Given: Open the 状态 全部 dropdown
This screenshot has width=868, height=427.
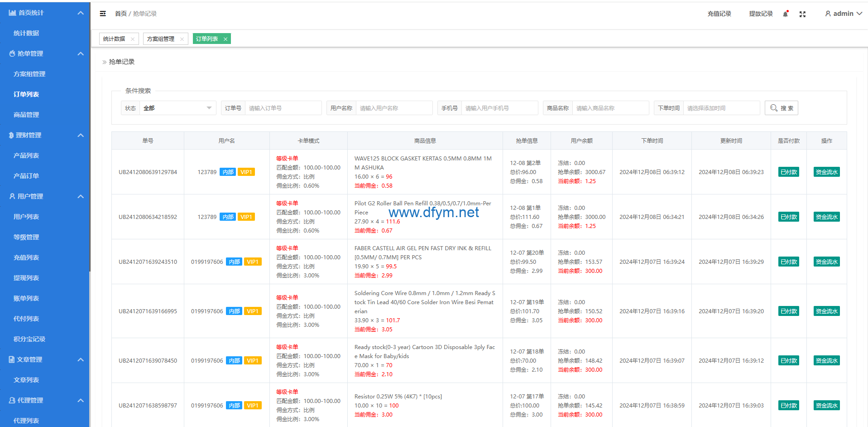Looking at the screenshot, I should click(x=178, y=108).
